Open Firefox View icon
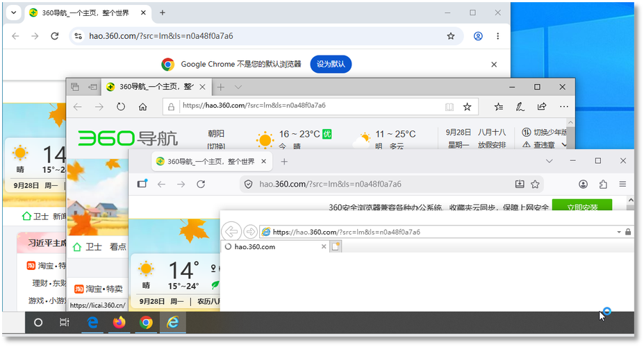Image resolution: width=644 pixels, height=347 pixels. click(x=142, y=184)
